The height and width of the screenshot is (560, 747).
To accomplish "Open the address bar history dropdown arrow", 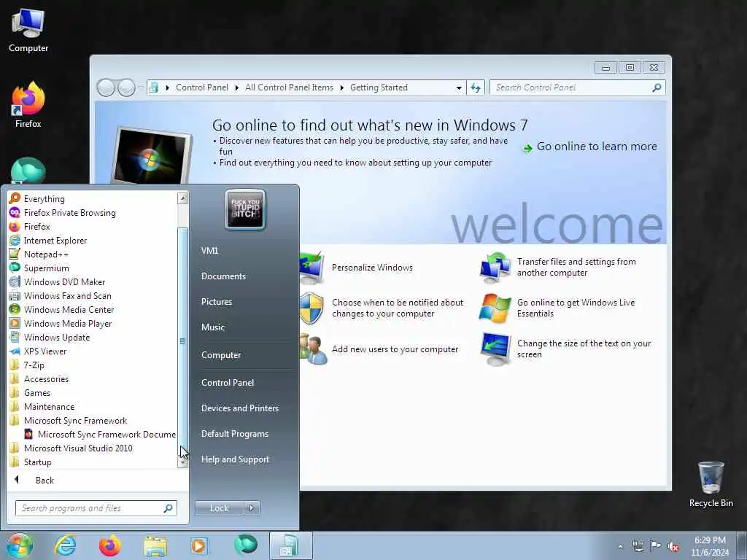I will pyautogui.click(x=459, y=88).
